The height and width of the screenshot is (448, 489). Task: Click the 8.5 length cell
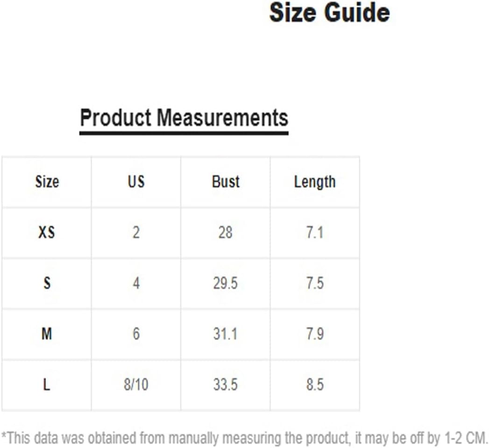(315, 385)
